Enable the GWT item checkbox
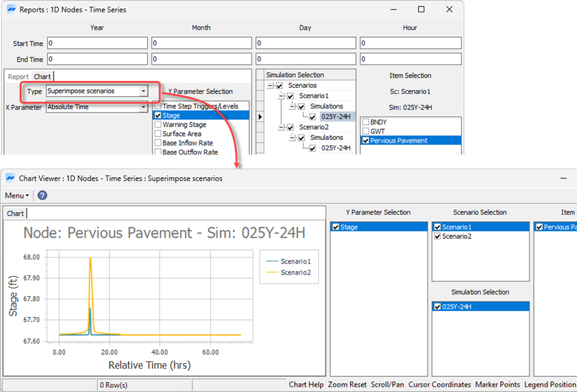The width and height of the screenshot is (577, 392). coord(365,131)
